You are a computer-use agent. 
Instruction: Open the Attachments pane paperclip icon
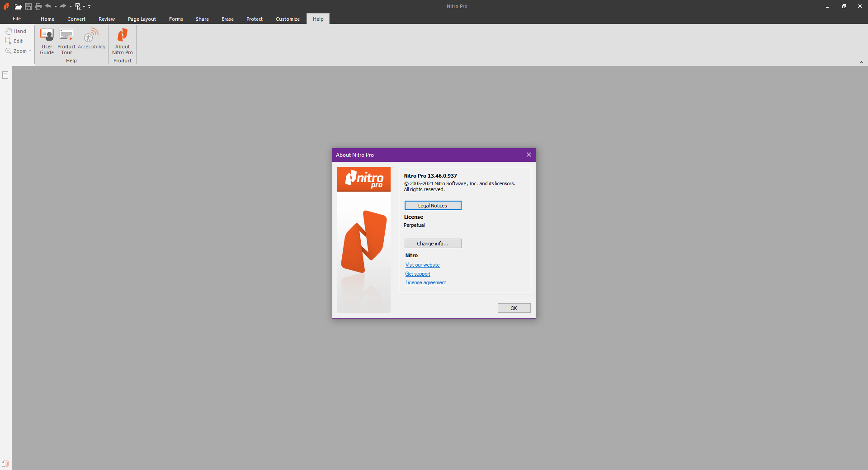click(x=5, y=464)
